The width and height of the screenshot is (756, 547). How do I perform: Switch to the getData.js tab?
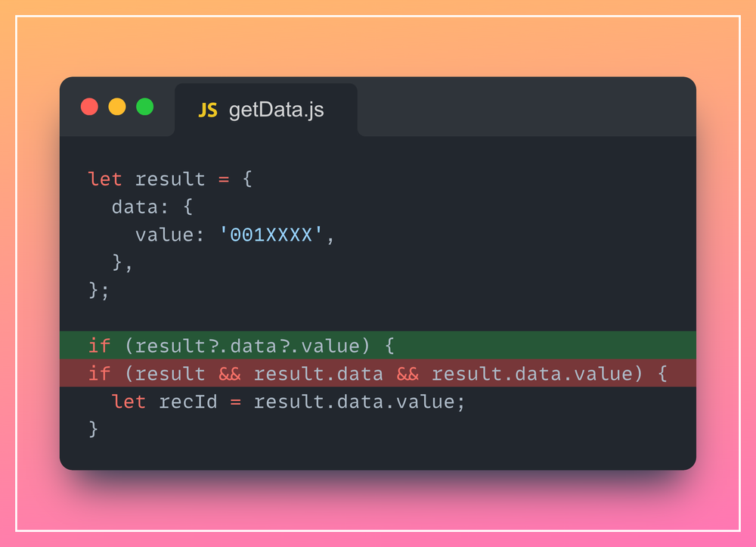tap(276, 109)
